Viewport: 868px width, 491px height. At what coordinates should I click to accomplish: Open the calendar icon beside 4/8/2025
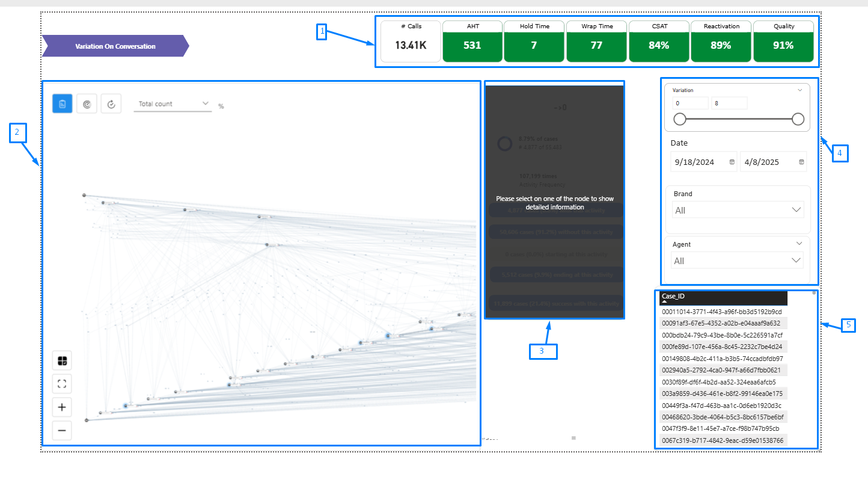pos(801,161)
